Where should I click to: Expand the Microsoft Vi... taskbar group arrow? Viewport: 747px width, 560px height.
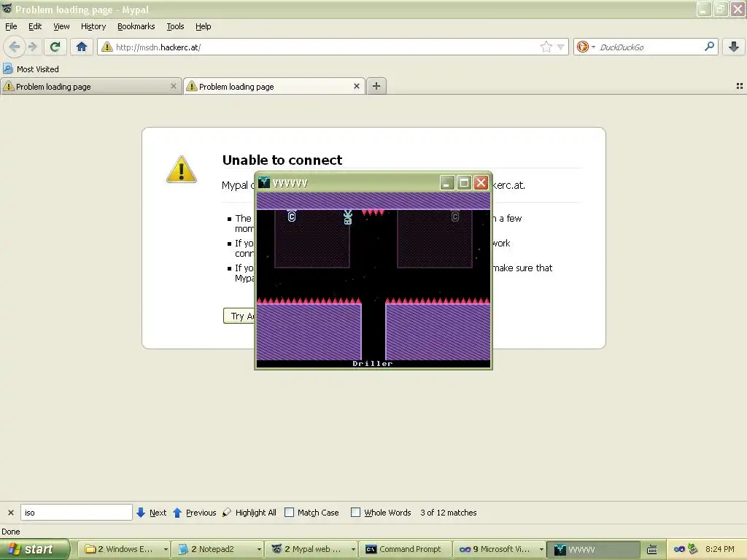pyautogui.click(x=541, y=549)
